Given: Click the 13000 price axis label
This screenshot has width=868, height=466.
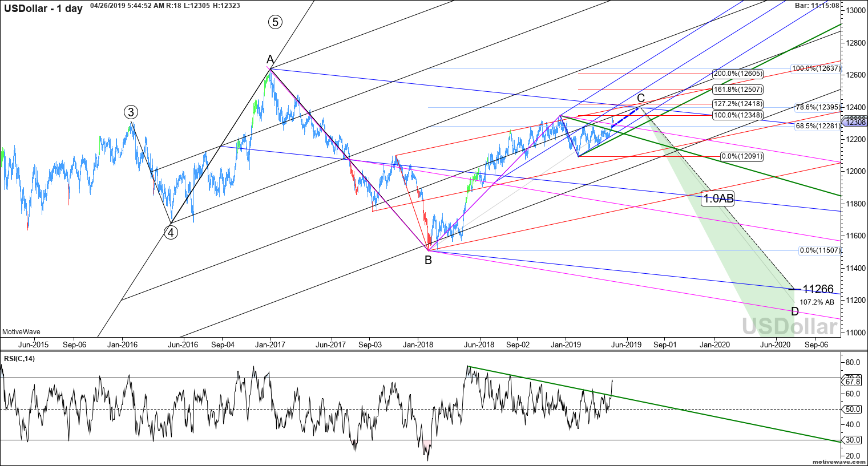Looking at the screenshot, I should coord(855,11).
